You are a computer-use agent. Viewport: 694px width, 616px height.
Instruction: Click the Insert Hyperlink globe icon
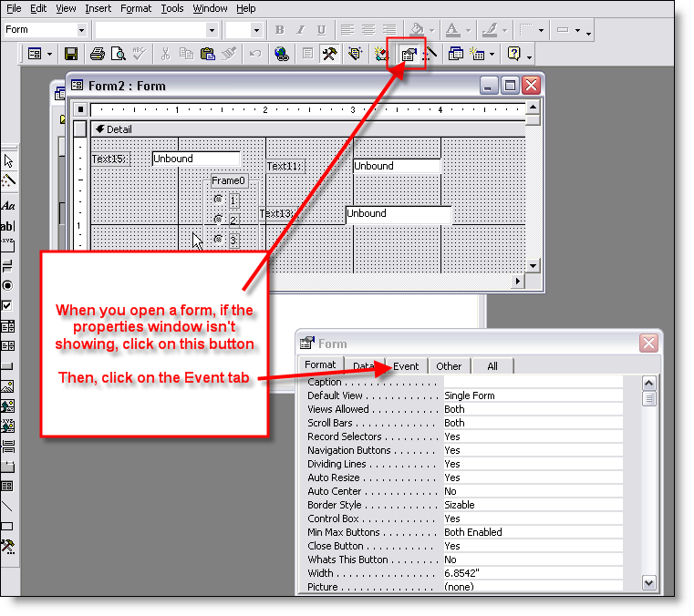(282, 54)
